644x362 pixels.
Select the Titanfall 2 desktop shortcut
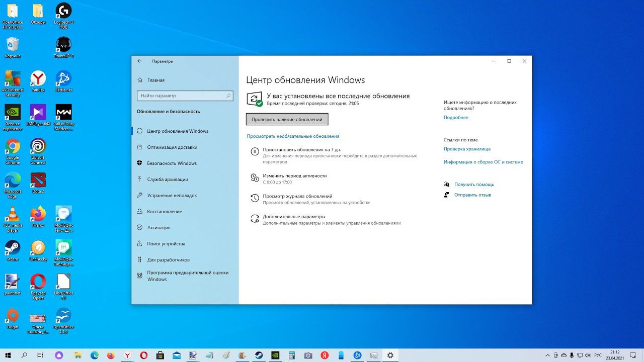pos(63,48)
